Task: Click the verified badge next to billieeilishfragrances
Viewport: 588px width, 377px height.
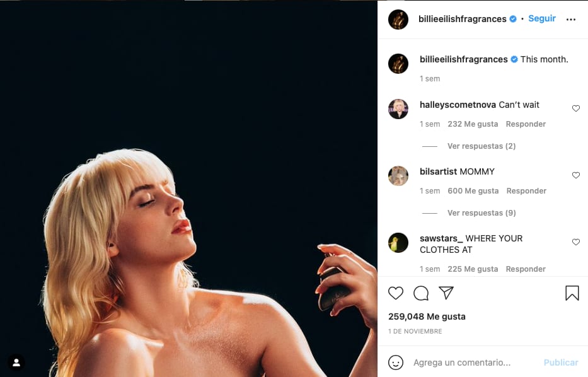Action: pos(513,18)
